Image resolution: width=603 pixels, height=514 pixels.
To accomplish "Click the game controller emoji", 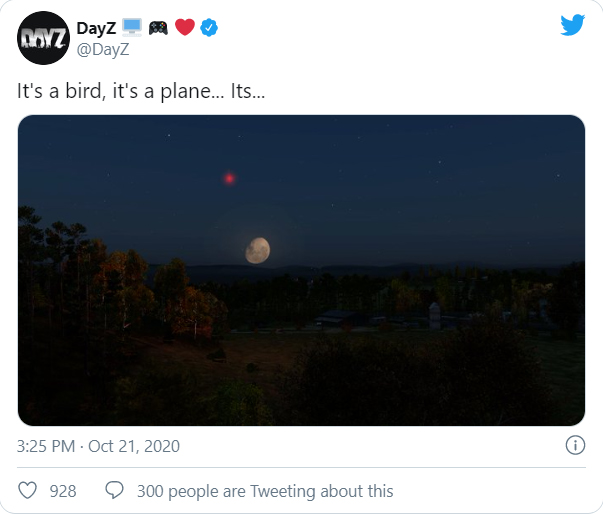I will [x=158, y=28].
